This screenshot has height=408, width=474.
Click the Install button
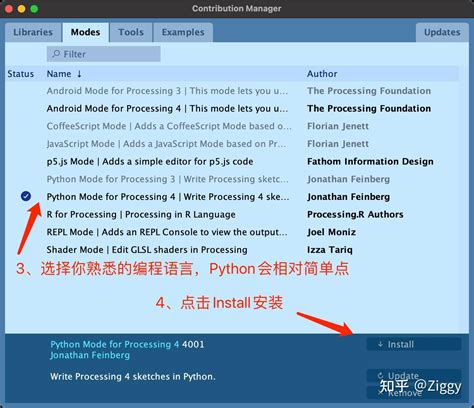[414, 344]
